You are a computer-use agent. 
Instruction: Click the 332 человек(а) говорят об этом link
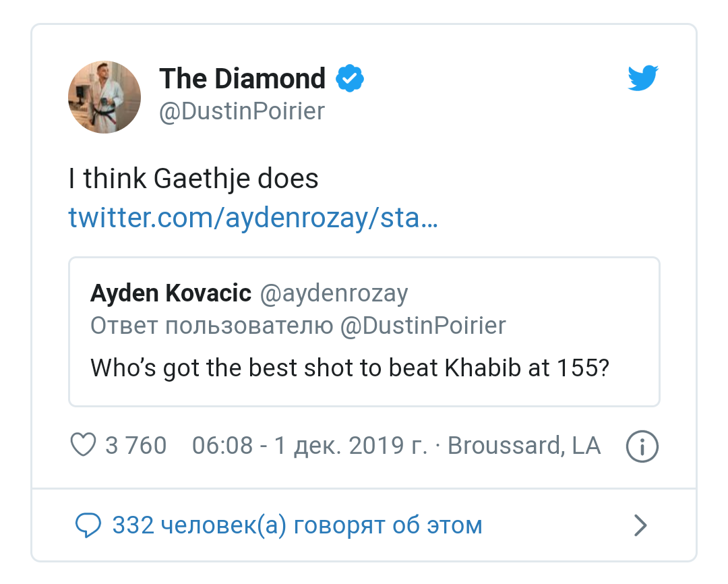(x=297, y=525)
